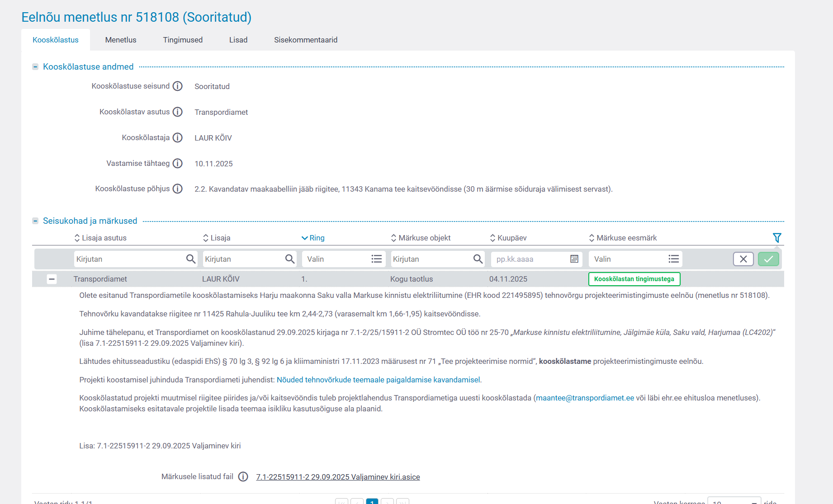Collapse the Kooskõlastuse andmed section
The image size is (833, 504).
35,67
